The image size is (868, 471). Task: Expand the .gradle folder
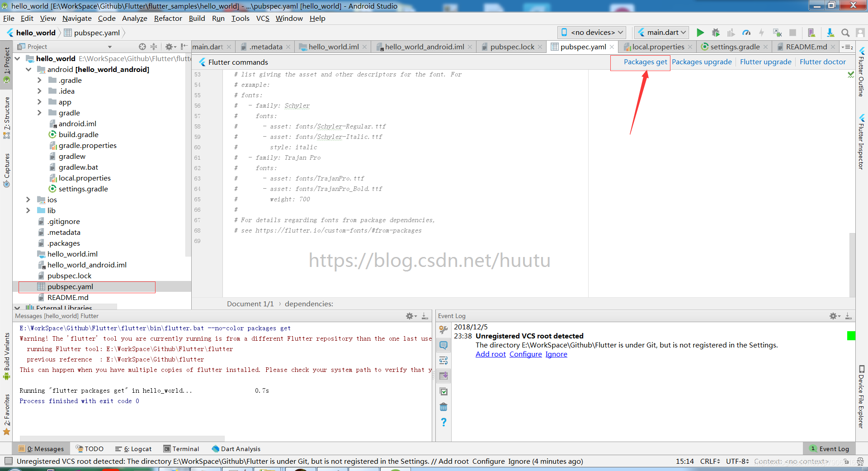[x=39, y=80]
